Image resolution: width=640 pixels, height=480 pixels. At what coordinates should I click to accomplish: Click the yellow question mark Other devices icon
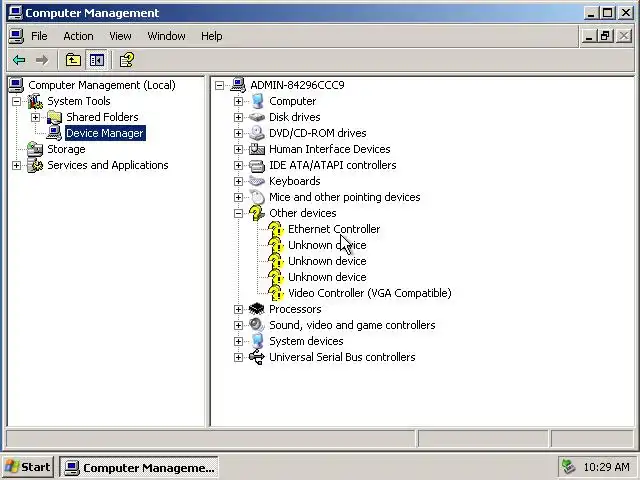(x=257, y=213)
